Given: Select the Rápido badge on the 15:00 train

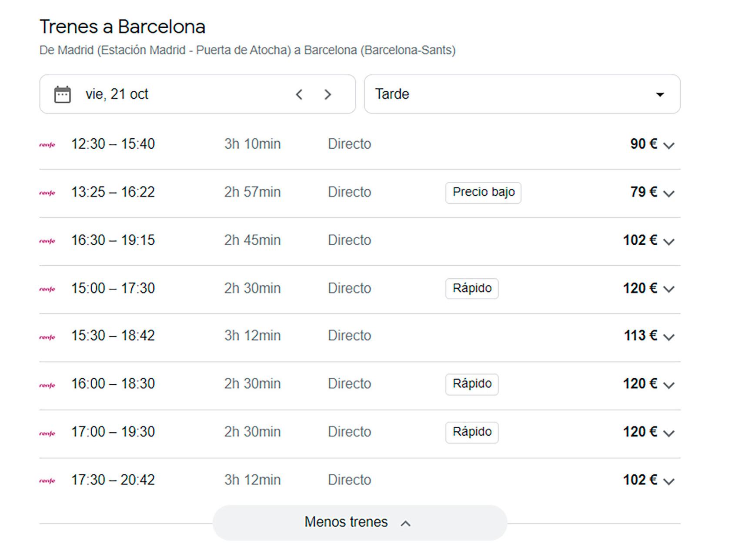Looking at the screenshot, I should click(x=471, y=288).
